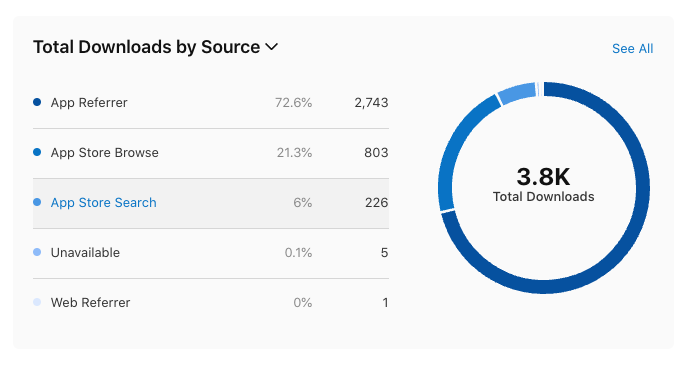Click the Total Downloads by Source title
688x369 pixels.
coord(147,47)
